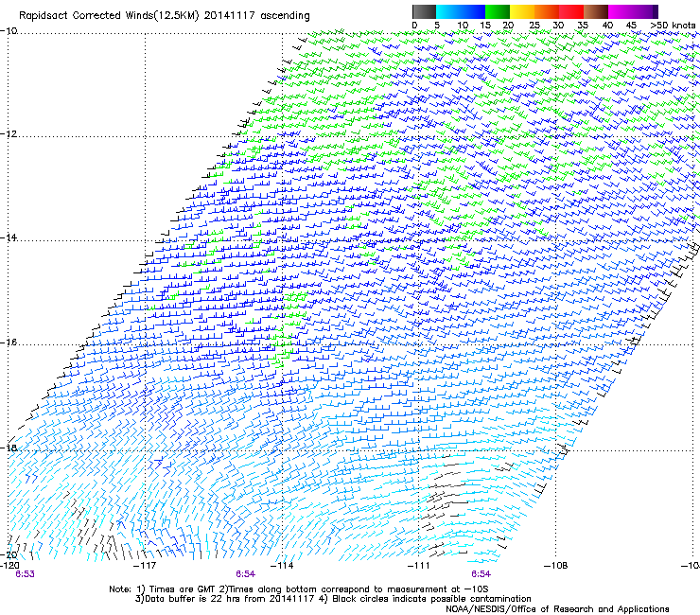The height and width of the screenshot is (615, 700).
Task: Click the ">50 knots" legend label
Action: click(673, 25)
